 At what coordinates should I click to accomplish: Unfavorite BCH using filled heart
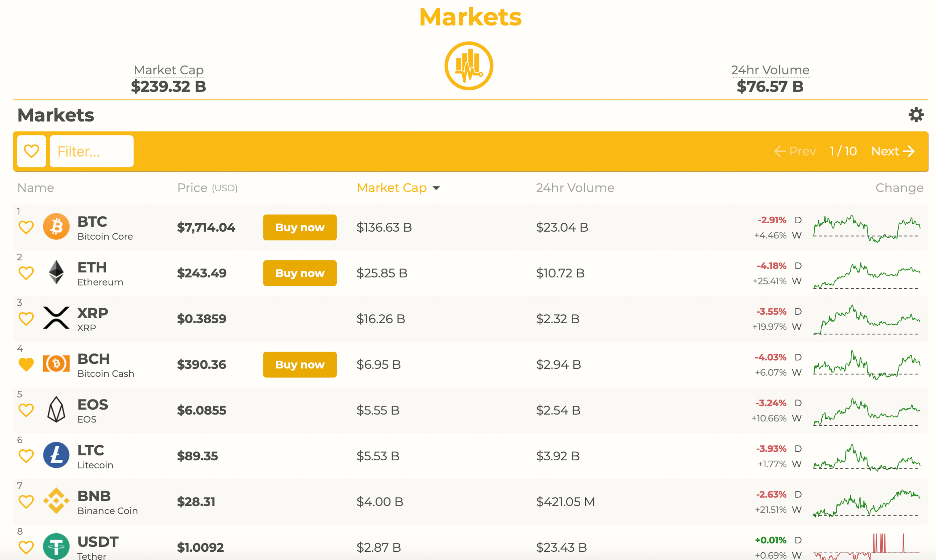coord(26,364)
